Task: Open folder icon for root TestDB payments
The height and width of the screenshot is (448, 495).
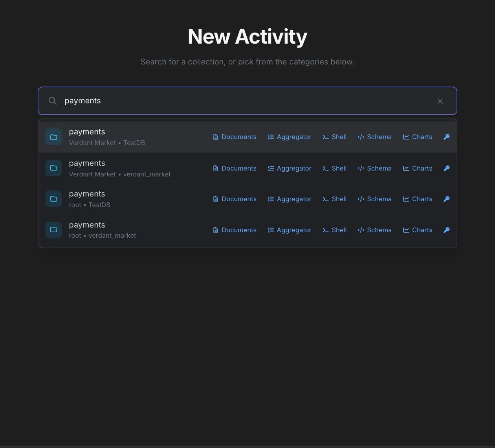Action: [54, 199]
